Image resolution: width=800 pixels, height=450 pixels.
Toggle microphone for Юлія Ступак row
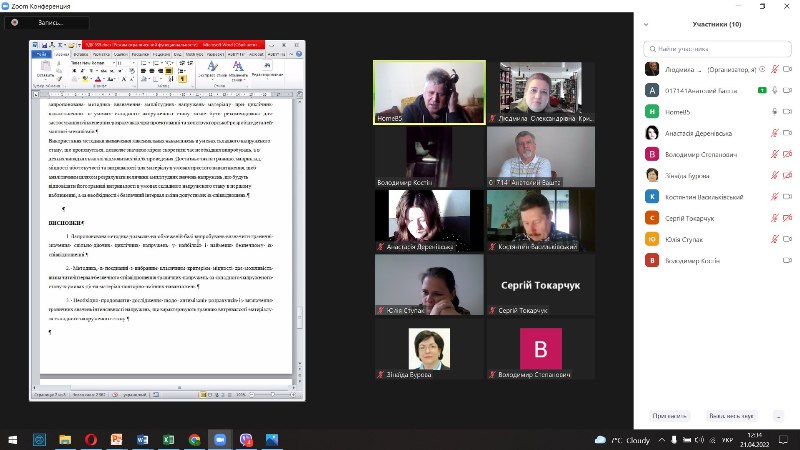tap(774, 239)
